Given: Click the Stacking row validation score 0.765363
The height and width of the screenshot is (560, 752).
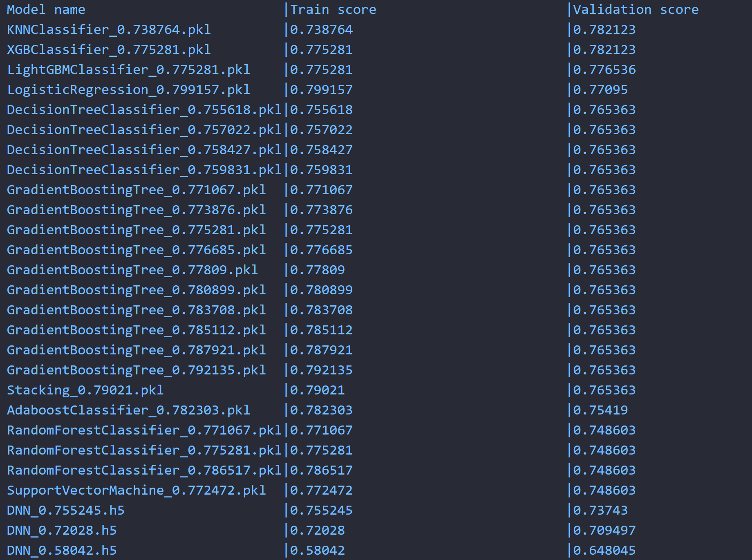Looking at the screenshot, I should pyautogui.click(x=604, y=390).
